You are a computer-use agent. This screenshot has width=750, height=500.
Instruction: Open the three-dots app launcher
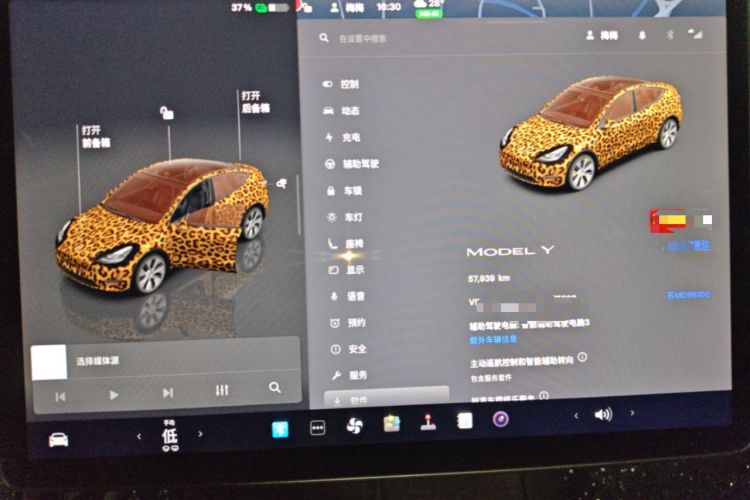coord(318,427)
